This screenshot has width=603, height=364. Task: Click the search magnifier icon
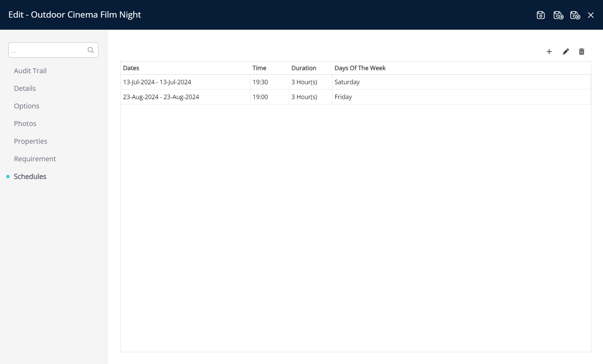click(x=90, y=50)
